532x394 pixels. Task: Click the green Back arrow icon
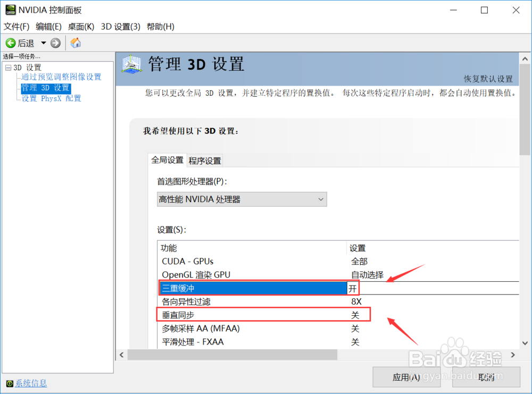click(11, 43)
